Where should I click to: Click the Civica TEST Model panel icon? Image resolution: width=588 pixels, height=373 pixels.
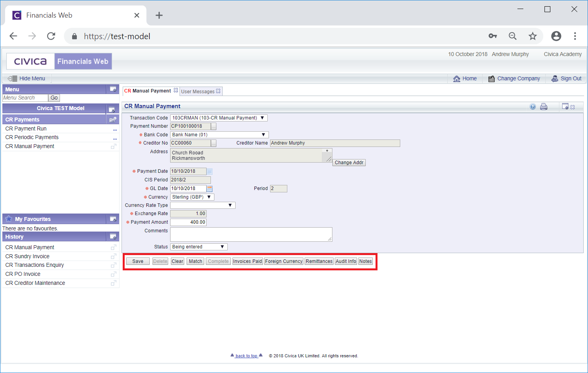(112, 109)
